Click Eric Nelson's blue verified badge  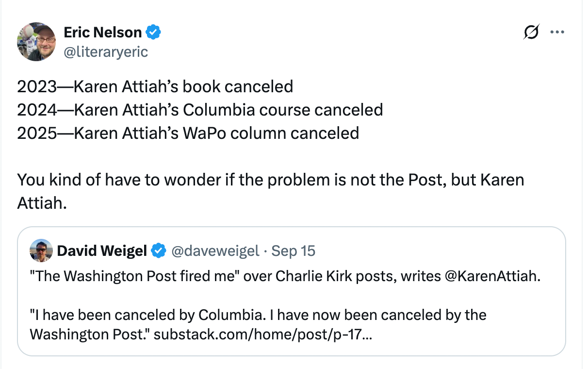[154, 33]
